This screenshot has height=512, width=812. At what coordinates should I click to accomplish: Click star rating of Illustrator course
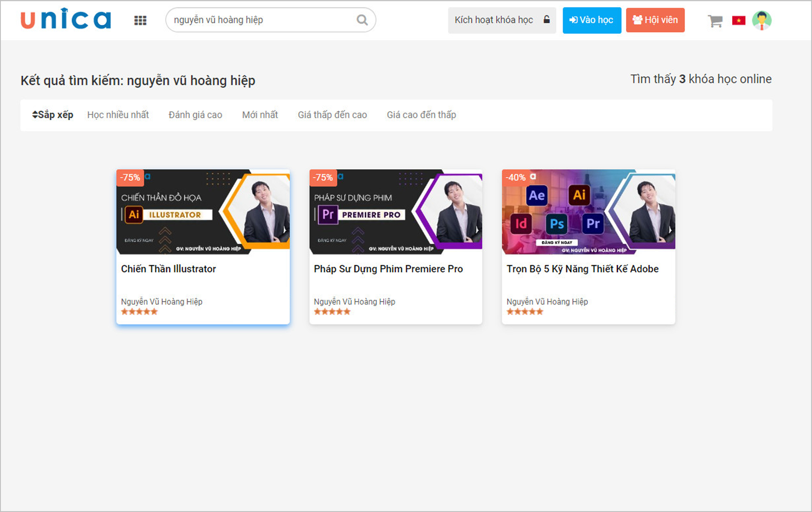(139, 312)
